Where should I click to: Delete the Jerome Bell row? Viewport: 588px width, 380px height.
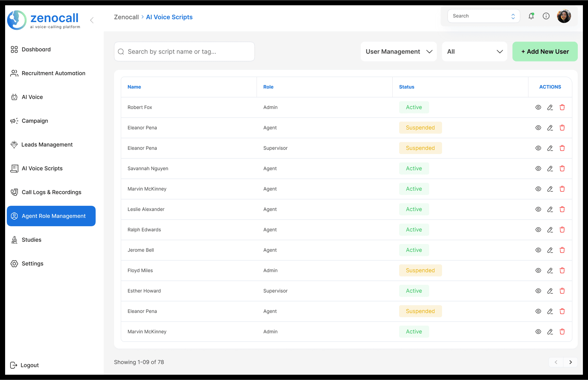tap(562, 250)
